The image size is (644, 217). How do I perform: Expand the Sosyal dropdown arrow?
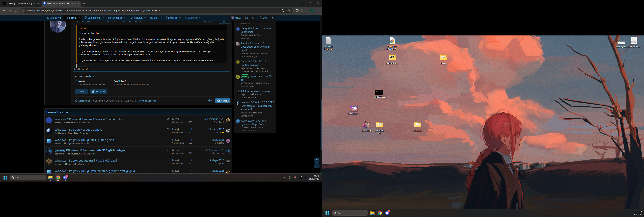79,18
